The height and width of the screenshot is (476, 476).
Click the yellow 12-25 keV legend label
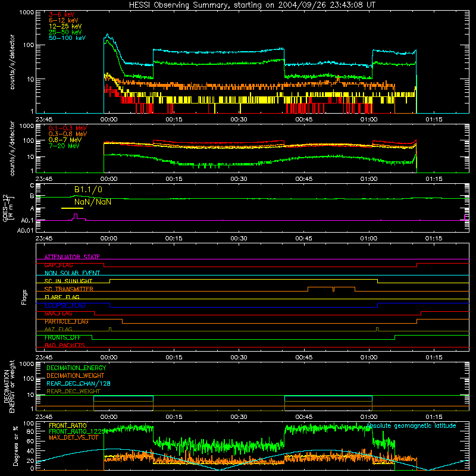(65, 26)
